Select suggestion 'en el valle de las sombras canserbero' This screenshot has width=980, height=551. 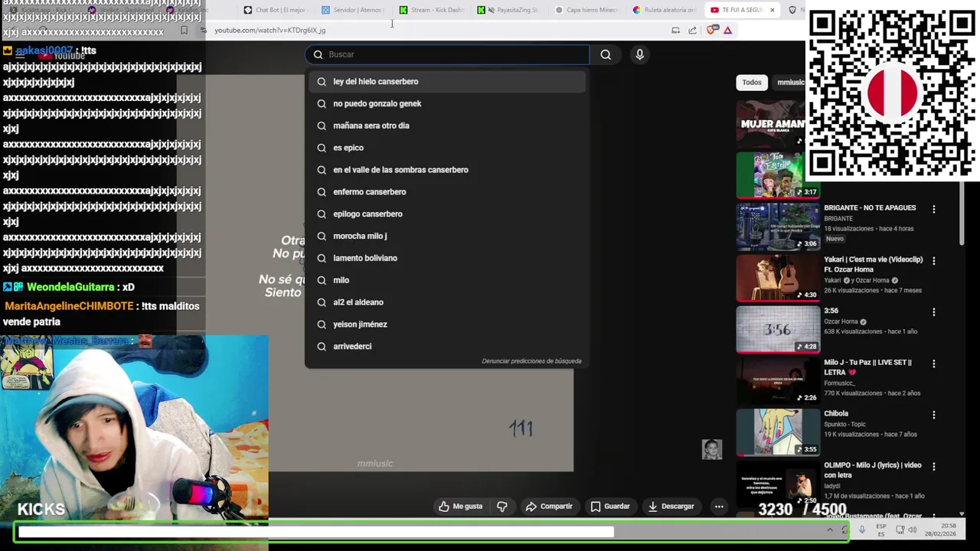pyautogui.click(x=447, y=170)
